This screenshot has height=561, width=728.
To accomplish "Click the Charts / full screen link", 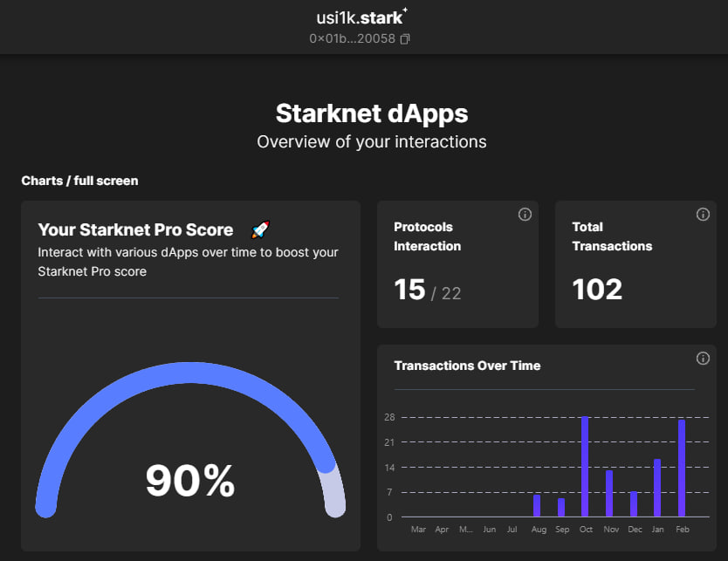I will point(79,181).
